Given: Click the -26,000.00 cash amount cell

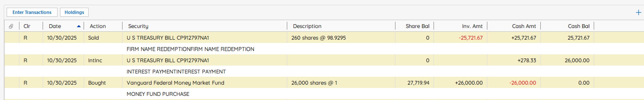Looking at the screenshot, I should [x=522, y=83].
